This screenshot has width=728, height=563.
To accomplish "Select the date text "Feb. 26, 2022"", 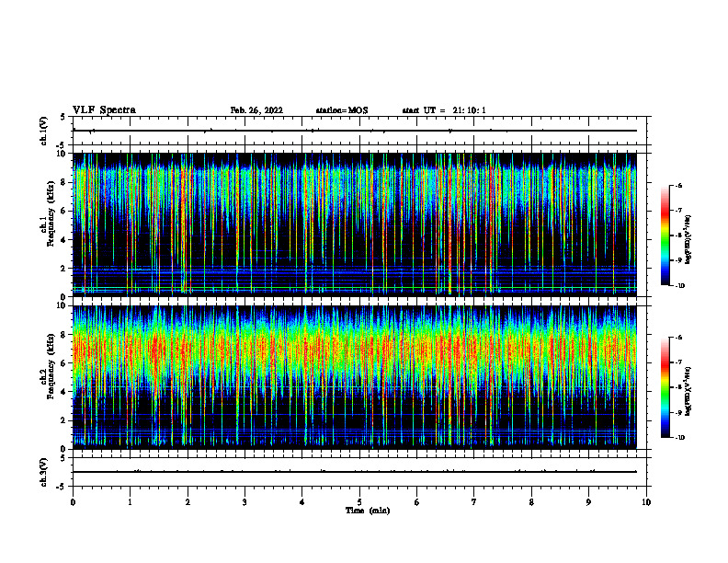I will tap(256, 110).
